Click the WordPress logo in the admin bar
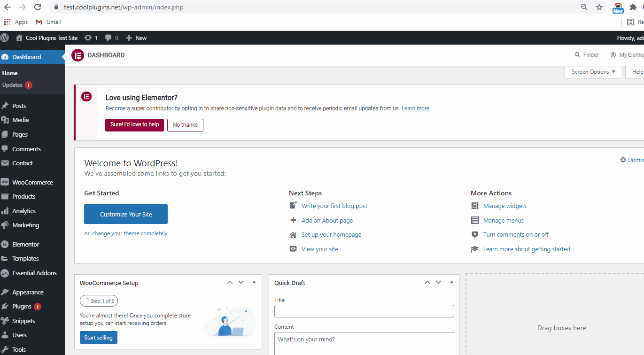 [x=5, y=38]
